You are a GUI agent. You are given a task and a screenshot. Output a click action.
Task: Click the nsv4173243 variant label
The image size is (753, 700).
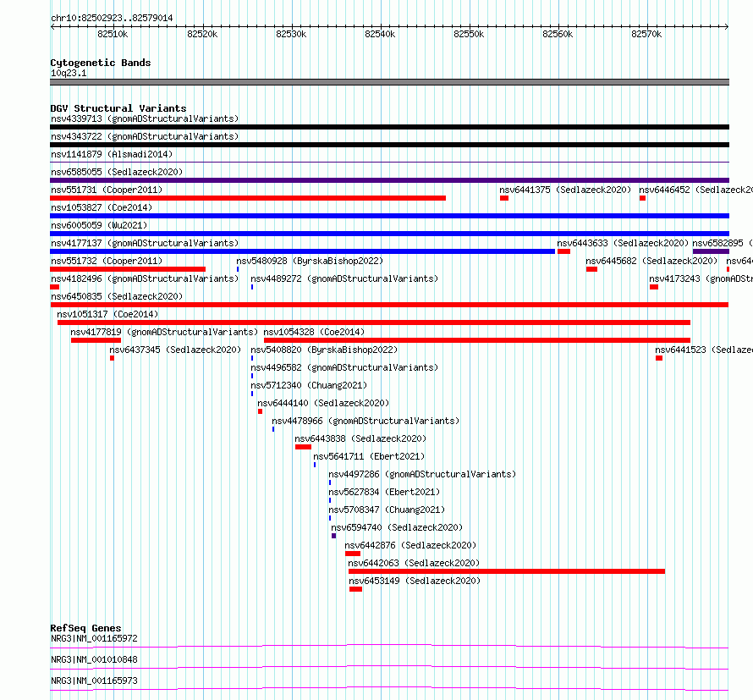(701, 278)
